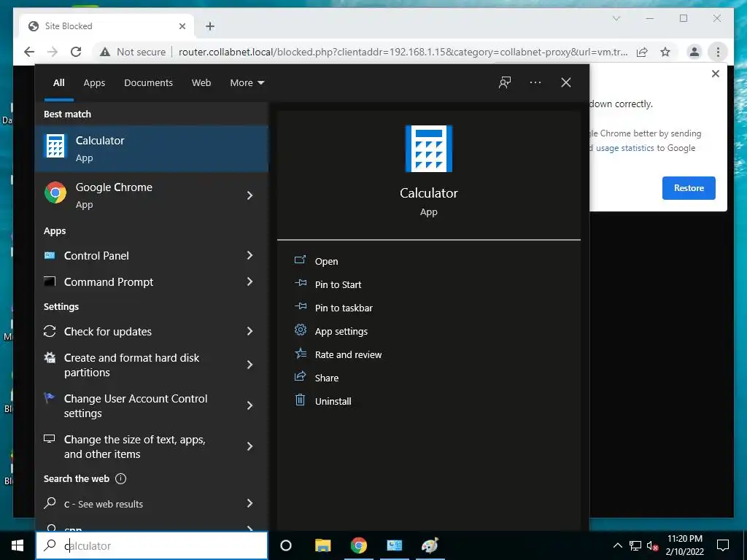Image resolution: width=747 pixels, height=560 pixels.
Task: Show hidden system tray icons
Action: point(617,545)
